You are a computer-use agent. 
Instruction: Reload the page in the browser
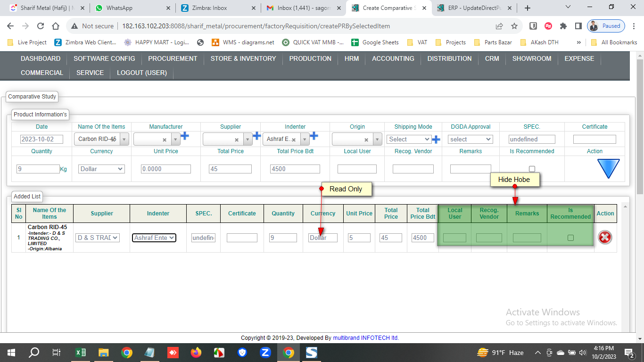41,26
